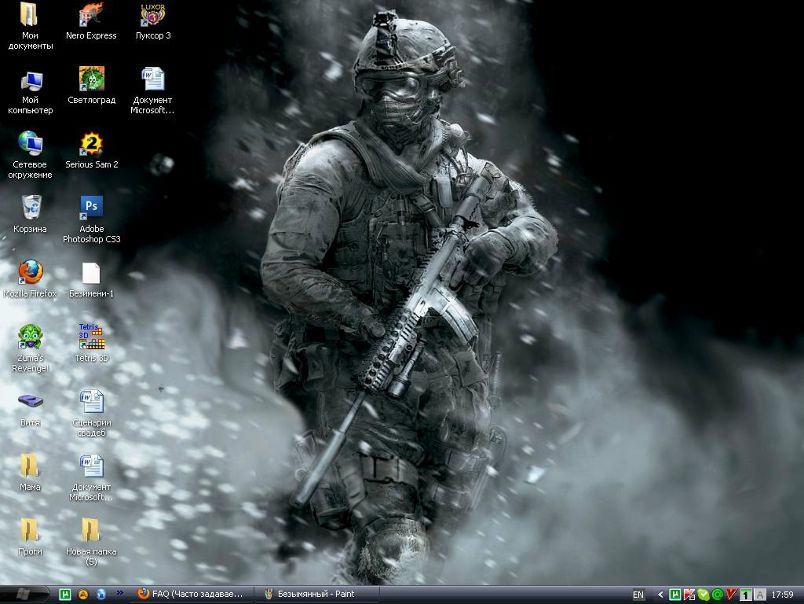804x604 pixels.
Task: Switch to the FAQ Firefox taskbar window
Action: (190, 594)
